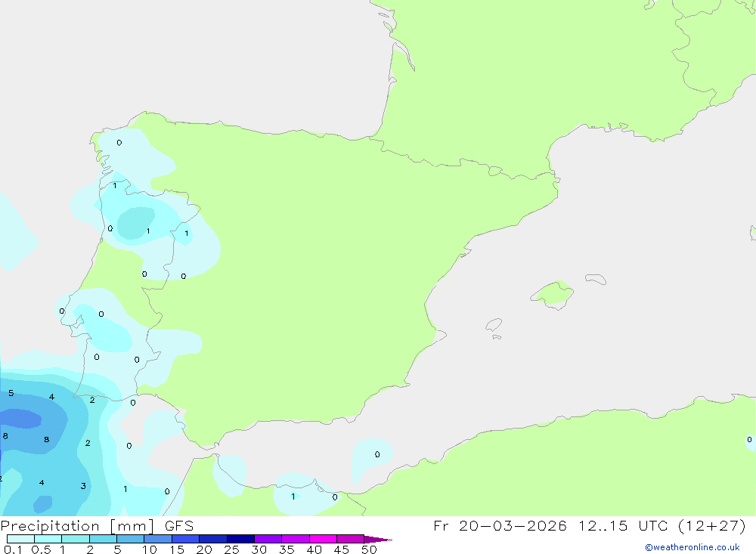
Task: Pick the 10–15 mm legend color swatch
Action: 158,539
